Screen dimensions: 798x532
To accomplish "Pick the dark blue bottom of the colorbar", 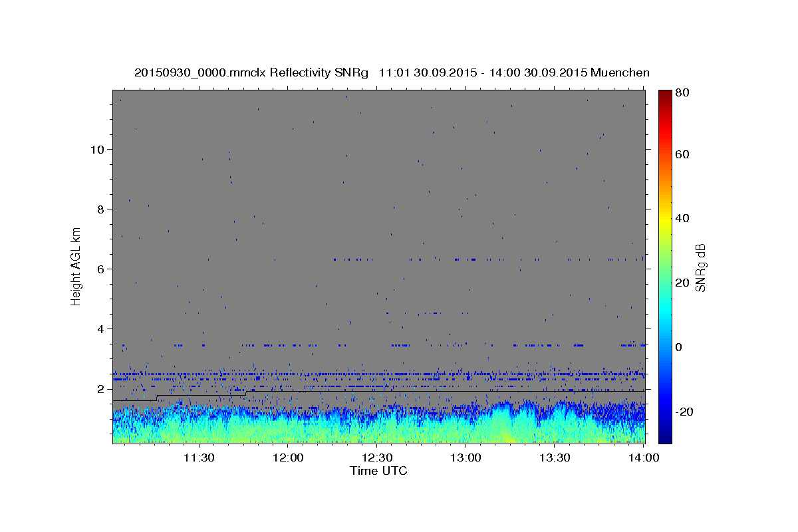I will [665, 438].
